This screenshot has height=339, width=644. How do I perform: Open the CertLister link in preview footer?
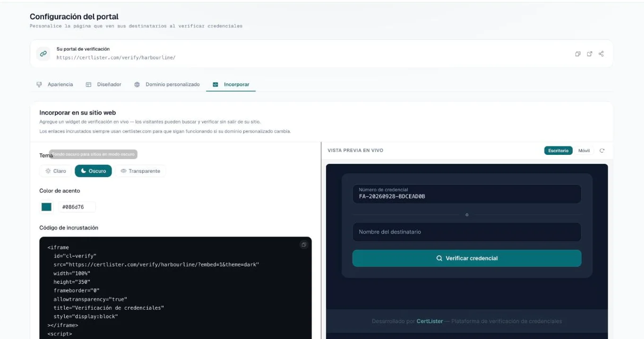[429, 321]
